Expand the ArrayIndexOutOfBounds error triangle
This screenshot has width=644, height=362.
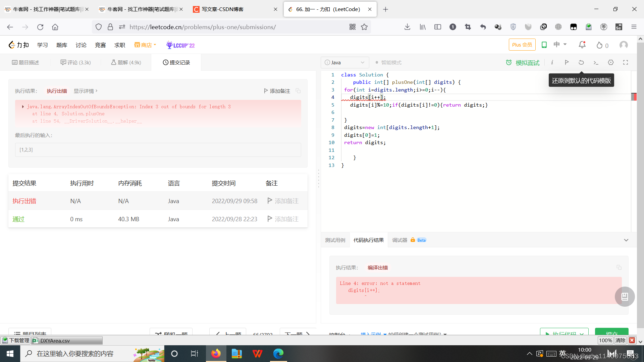coord(23,107)
